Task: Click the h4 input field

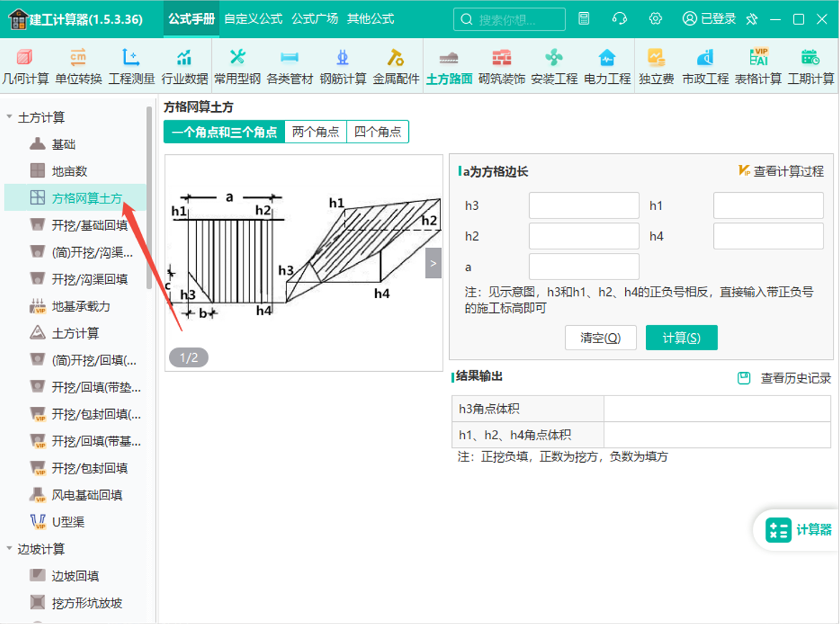Action: 768,236
